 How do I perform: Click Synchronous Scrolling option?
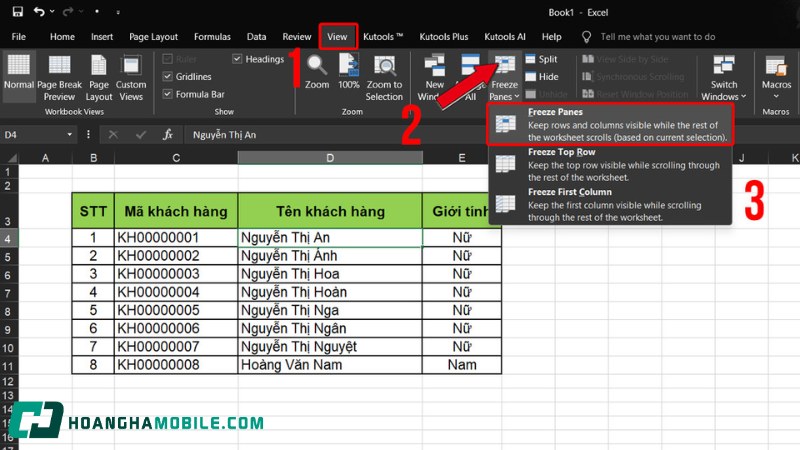[633, 77]
